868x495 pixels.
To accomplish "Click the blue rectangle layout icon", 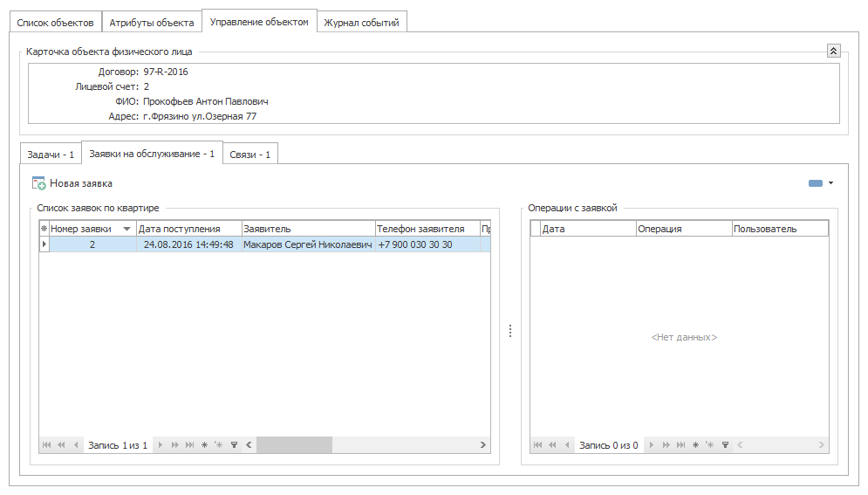I will 816,183.
